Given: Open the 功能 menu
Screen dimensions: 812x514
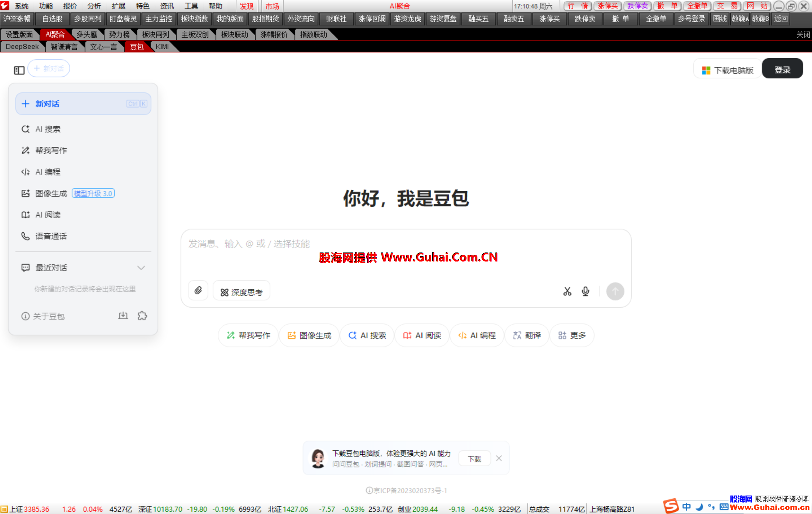Looking at the screenshot, I should click(46, 6).
